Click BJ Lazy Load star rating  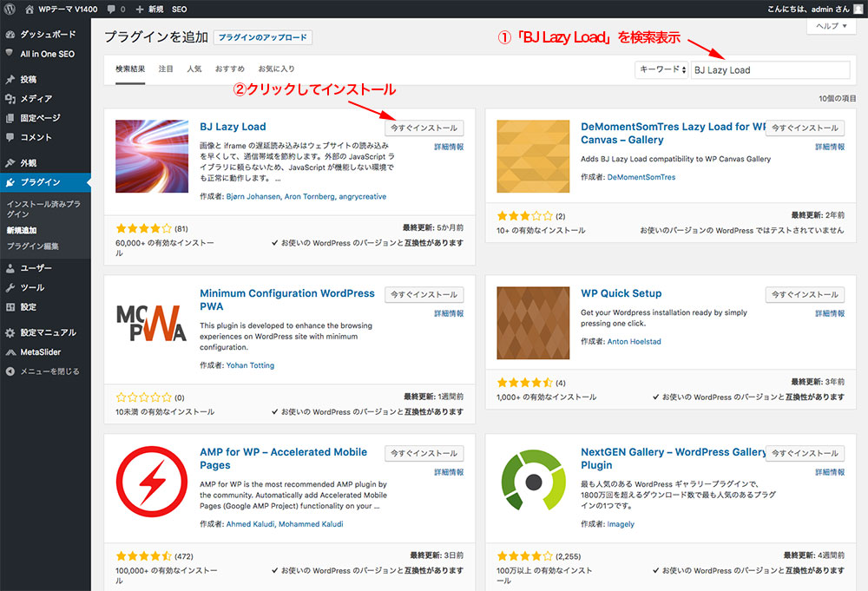click(x=144, y=228)
